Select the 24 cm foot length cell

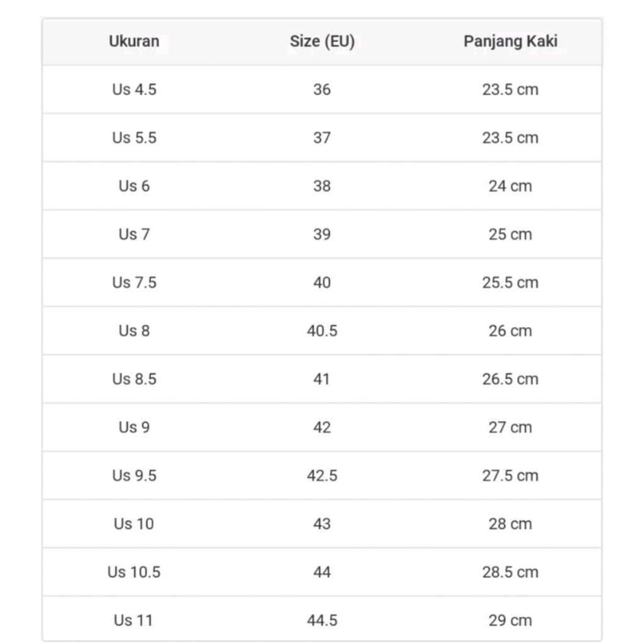coord(510,186)
